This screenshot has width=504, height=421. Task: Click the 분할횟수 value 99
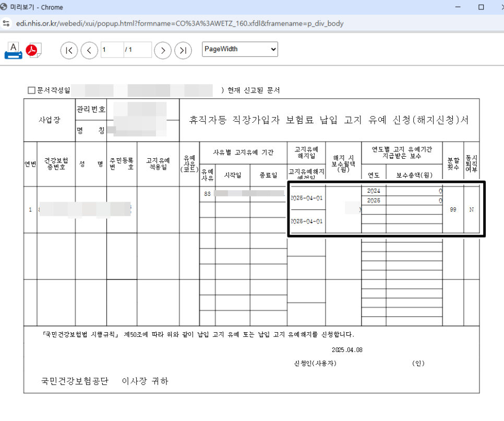[x=453, y=209]
